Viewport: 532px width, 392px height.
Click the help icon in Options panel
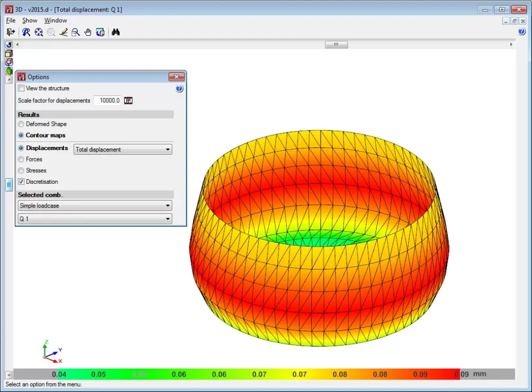(179, 89)
